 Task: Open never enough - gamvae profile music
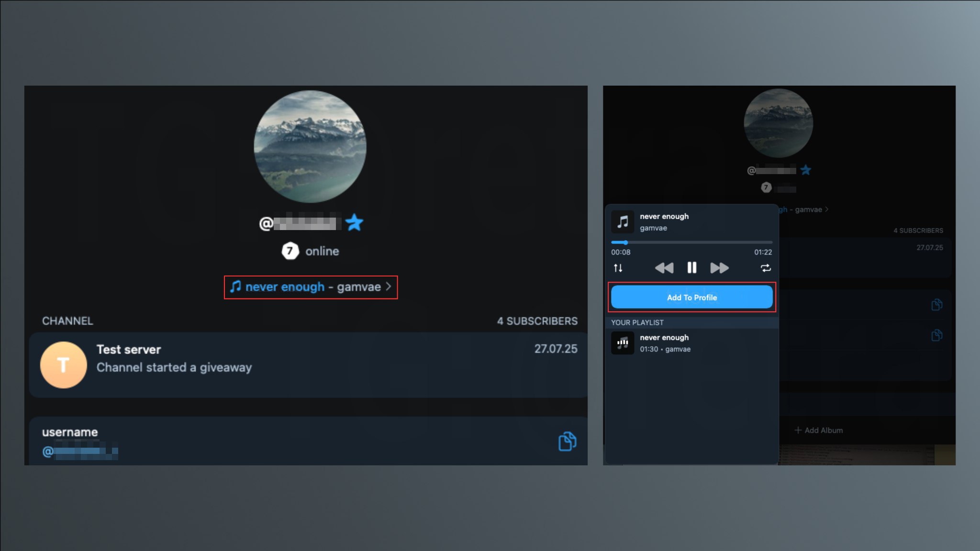(311, 287)
